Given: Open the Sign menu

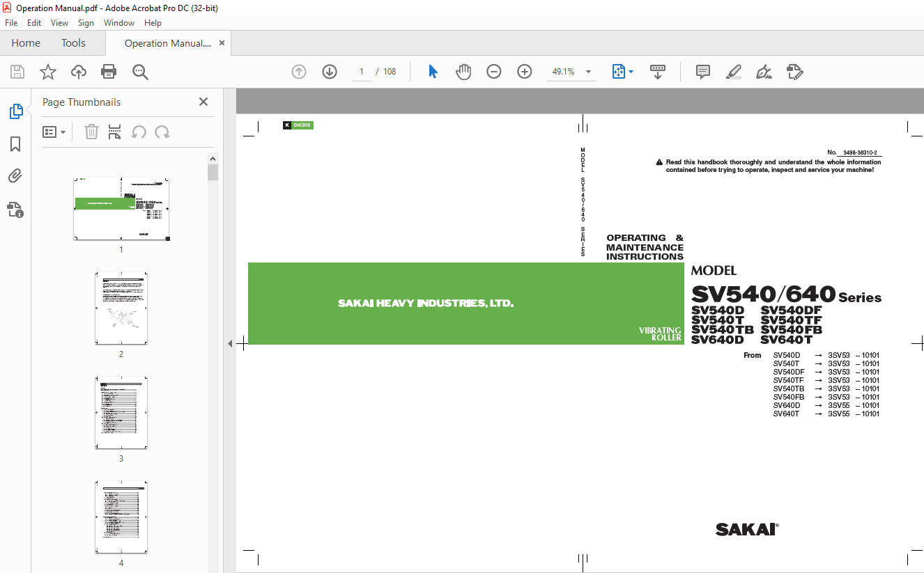Looking at the screenshot, I should pos(86,23).
